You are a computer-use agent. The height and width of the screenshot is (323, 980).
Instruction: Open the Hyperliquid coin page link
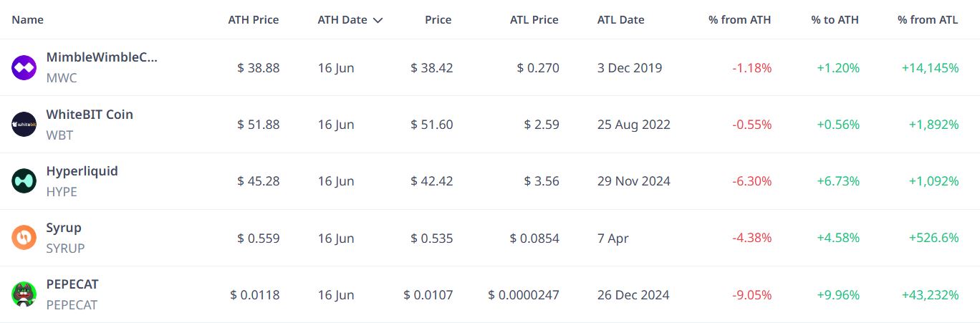point(82,171)
